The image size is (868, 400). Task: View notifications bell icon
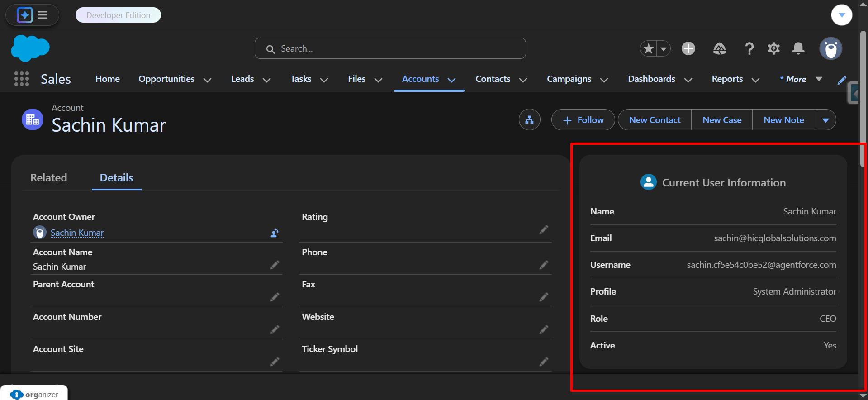(798, 48)
